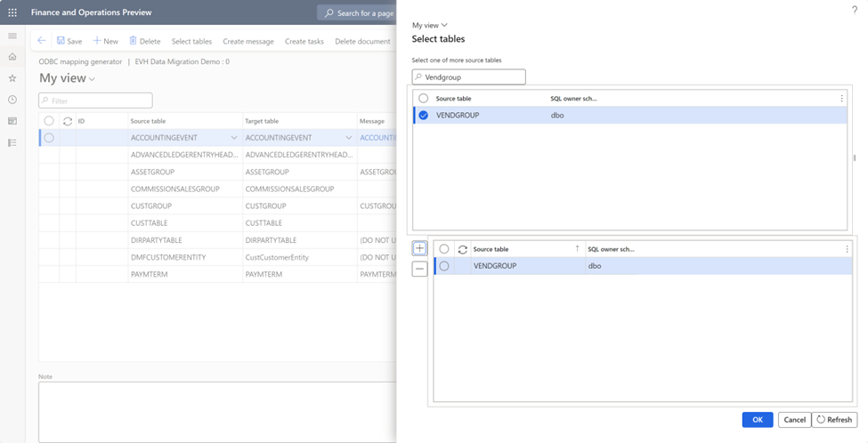Expand My view dropdown on main page
This screenshot has height=443, width=868.
67,78
